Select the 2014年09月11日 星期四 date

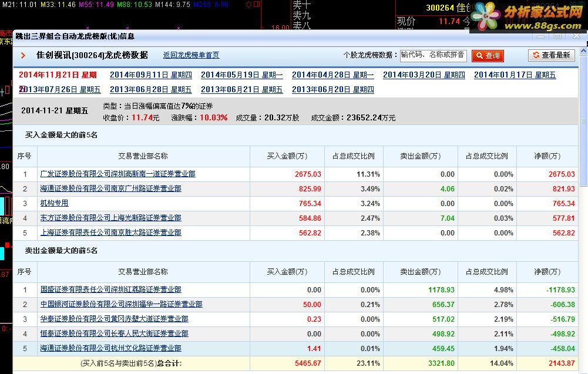(151, 75)
